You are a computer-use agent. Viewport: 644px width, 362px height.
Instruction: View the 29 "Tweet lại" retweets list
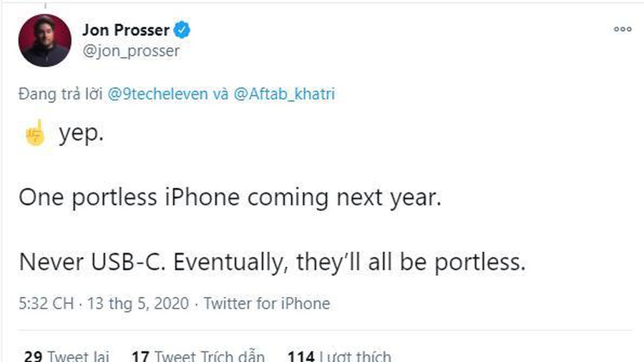pyautogui.click(x=66, y=355)
